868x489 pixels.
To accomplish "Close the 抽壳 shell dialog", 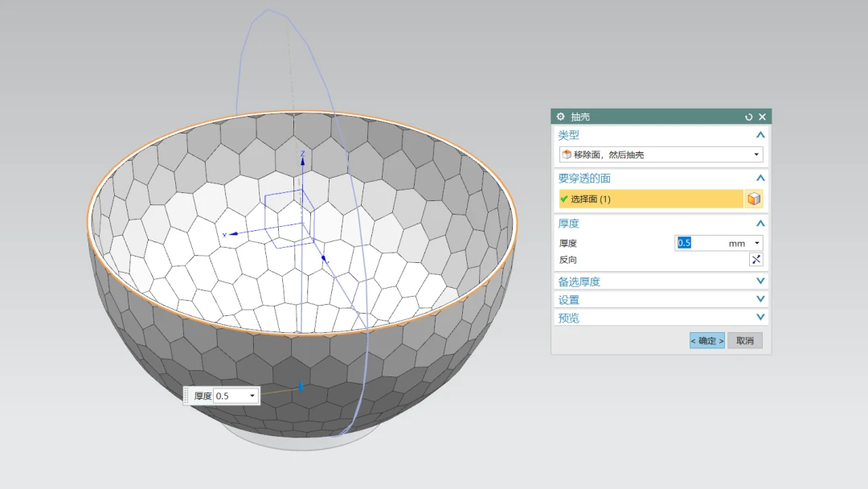I will pyautogui.click(x=763, y=117).
